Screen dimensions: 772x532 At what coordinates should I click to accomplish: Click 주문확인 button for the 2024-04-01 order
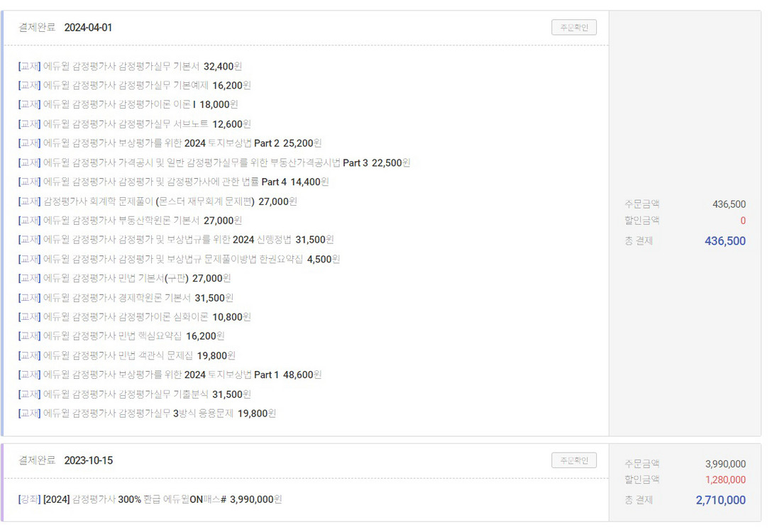[x=575, y=27]
